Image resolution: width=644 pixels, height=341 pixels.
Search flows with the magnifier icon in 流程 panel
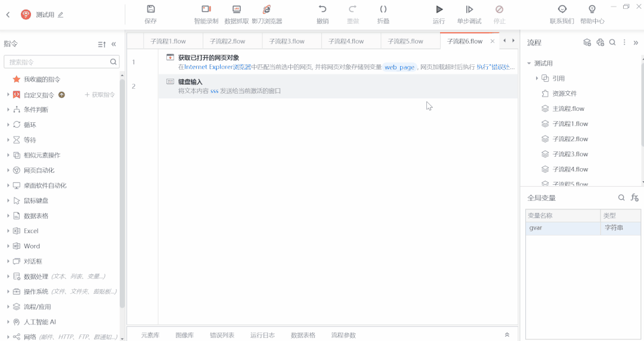[x=612, y=42]
